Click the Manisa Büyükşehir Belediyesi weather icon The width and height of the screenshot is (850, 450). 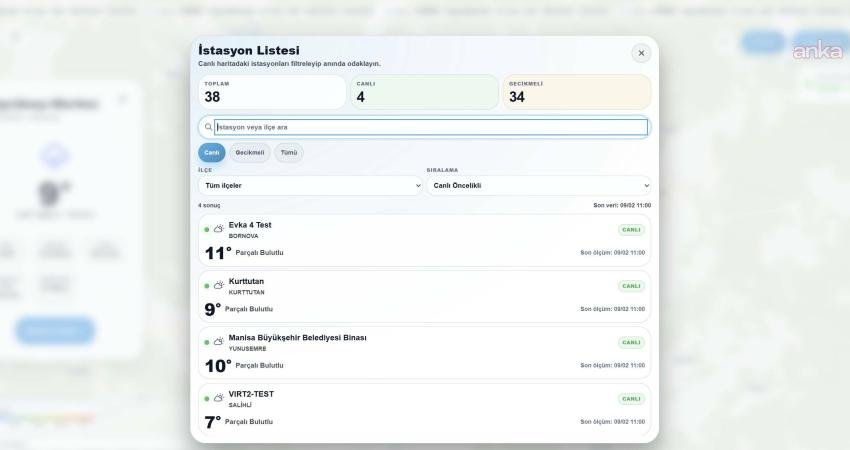click(218, 342)
